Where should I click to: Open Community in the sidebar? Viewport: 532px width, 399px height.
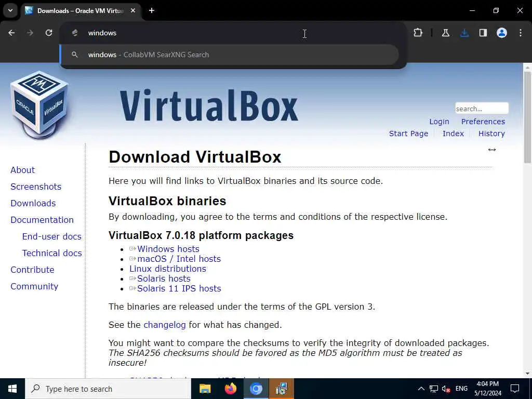coord(34,286)
